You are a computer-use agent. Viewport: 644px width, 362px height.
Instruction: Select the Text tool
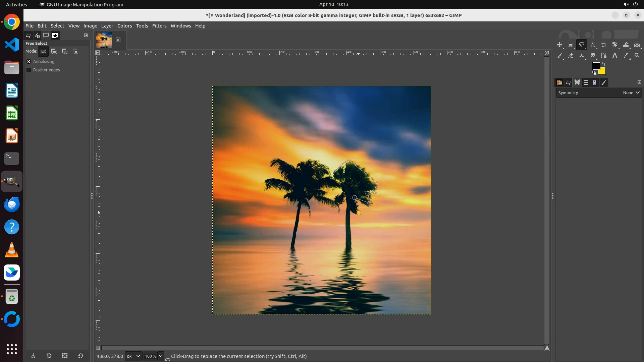click(x=615, y=56)
